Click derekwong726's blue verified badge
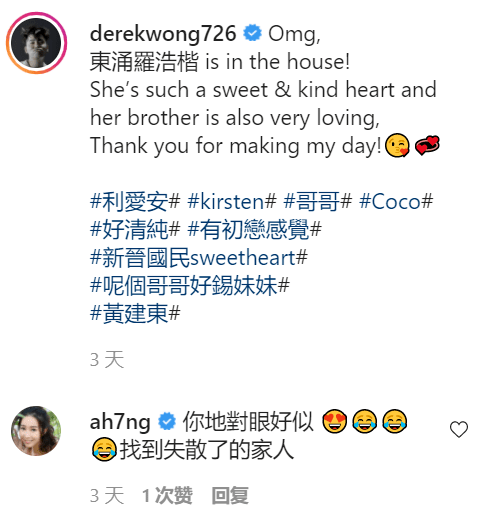The width and height of the screenshot is (489, 526). [x=252, y=33]
